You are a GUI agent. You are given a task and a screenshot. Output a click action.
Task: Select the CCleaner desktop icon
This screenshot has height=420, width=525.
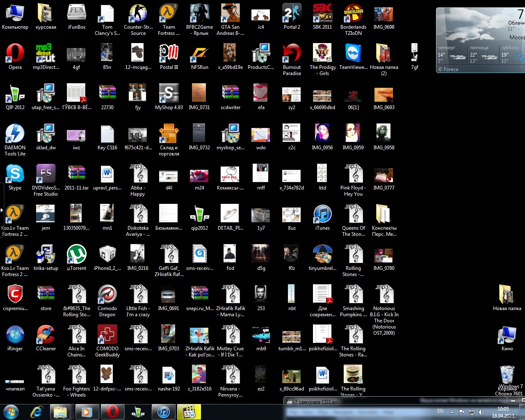46,335
